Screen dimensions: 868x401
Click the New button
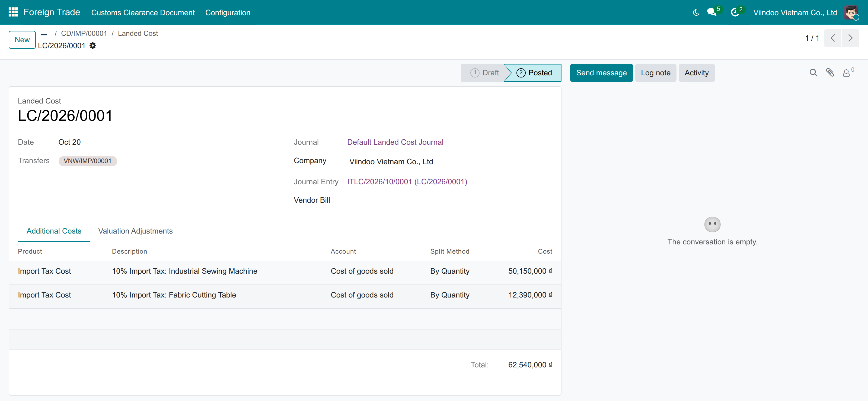click(22, 40)
